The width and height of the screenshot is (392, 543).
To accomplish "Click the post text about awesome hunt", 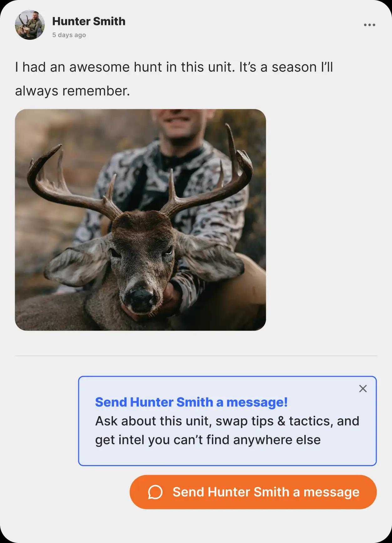I will (x=174, y=79).
